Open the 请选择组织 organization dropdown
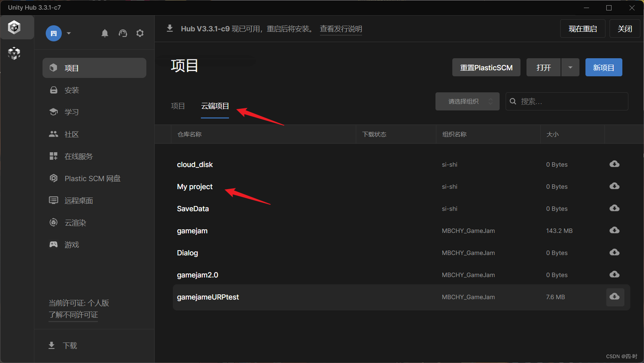644x363 pixels. (x=468, y=101)
